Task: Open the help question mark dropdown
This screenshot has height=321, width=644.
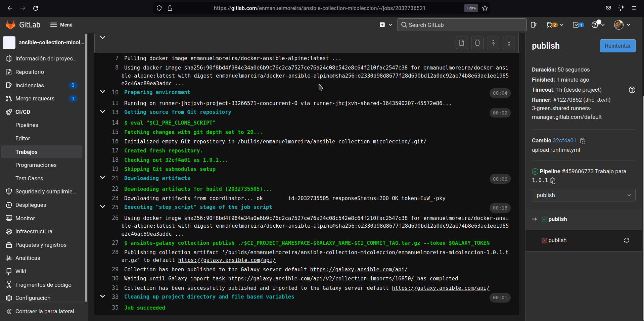Action: pyautogui.click(x=598, y=25)
